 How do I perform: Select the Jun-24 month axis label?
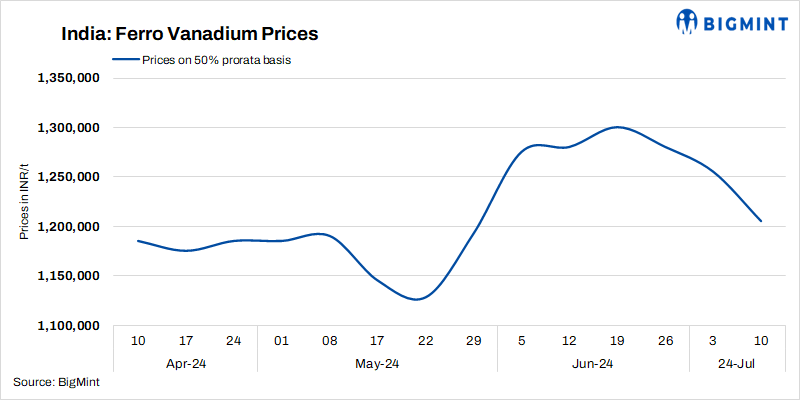click(593, 363)
